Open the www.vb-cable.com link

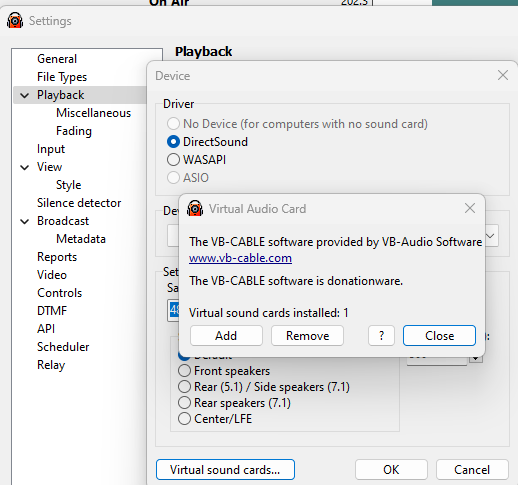[240, 258]
